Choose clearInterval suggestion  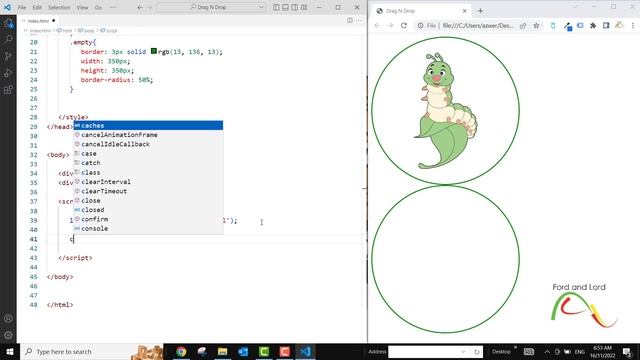click(148, 182)
